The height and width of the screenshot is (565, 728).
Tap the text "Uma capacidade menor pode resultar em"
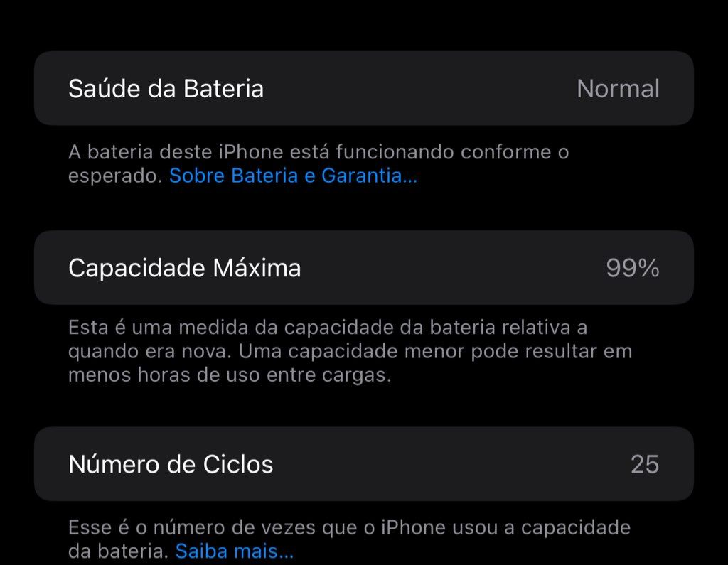tap(435, 352)
